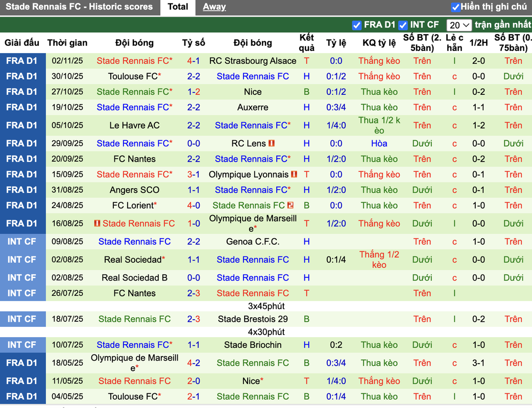Click the 1-2 score against Nice
The height and width of the screenshot is (408, 532).
coord(194,92)
